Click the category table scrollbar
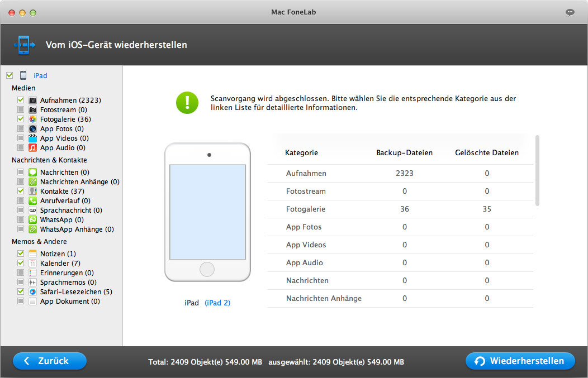588x378 pixels. pos(537,170)
